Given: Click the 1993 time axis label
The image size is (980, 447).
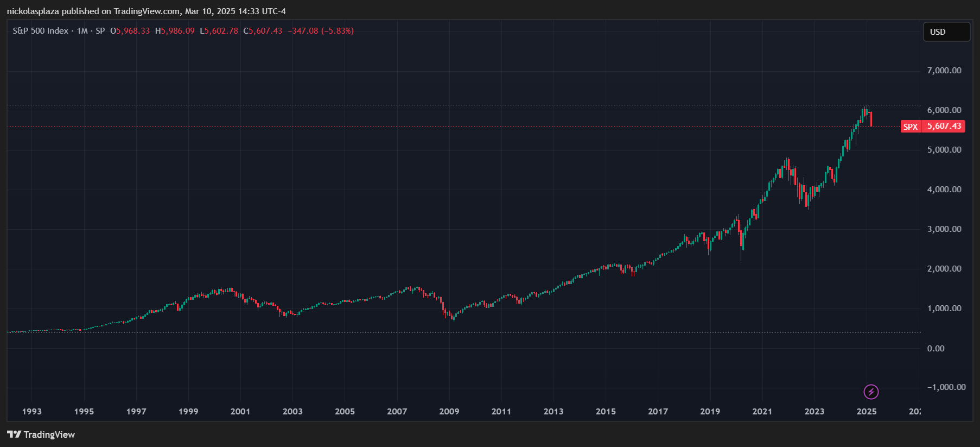Looking at the screenshot, I should pos(32,412).
